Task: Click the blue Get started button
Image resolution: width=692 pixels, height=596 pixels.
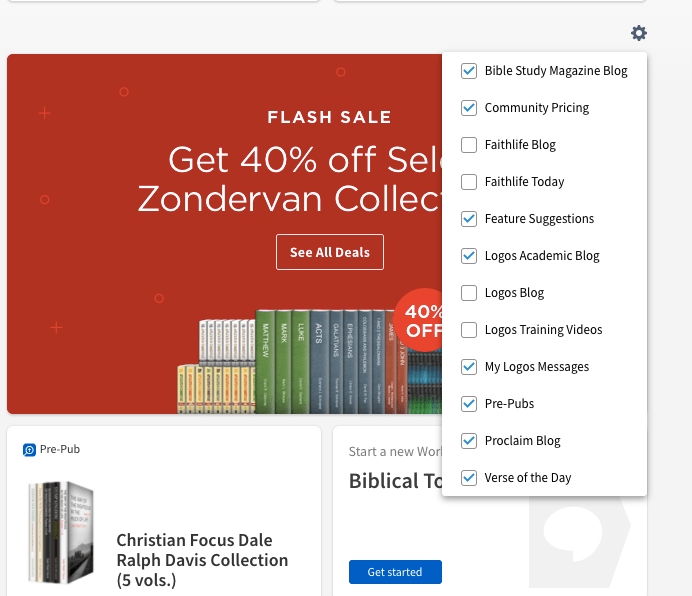Action: click(395, 572)
